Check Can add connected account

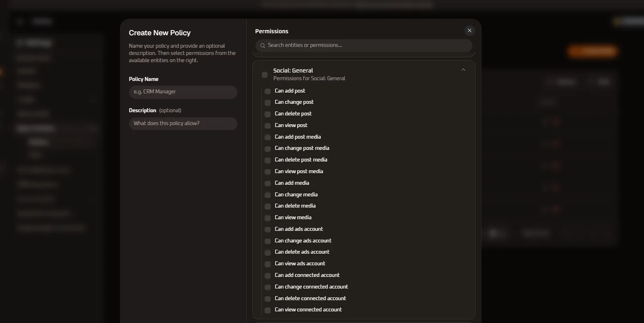pos(267,276)
